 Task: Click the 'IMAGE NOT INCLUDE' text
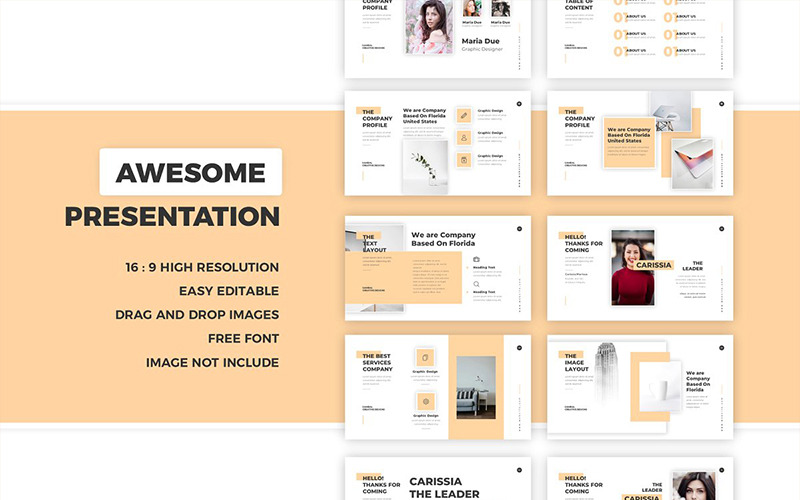pyautogui.click(x=212, y=362)
